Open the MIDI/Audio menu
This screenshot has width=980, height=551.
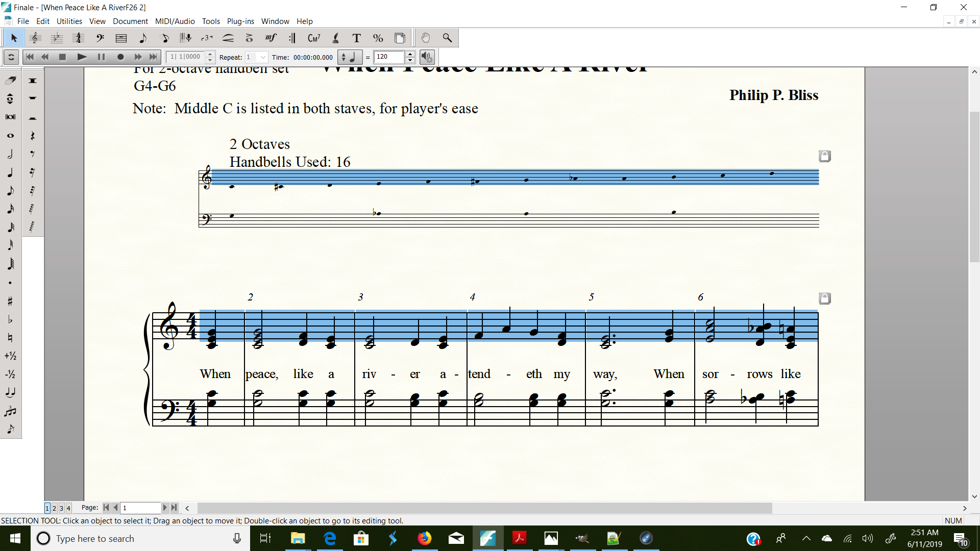coord(175,21)
